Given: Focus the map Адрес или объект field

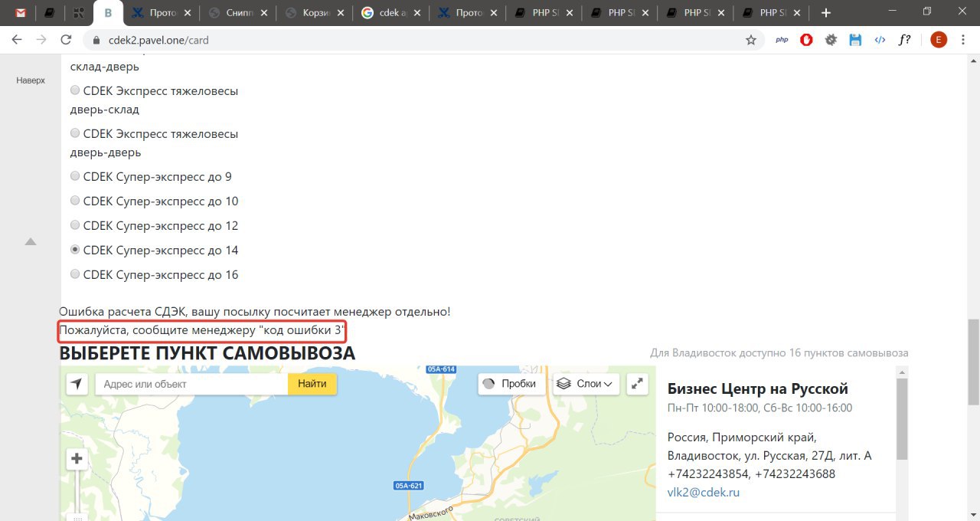Looking at the screenshot, I should 191,384.
